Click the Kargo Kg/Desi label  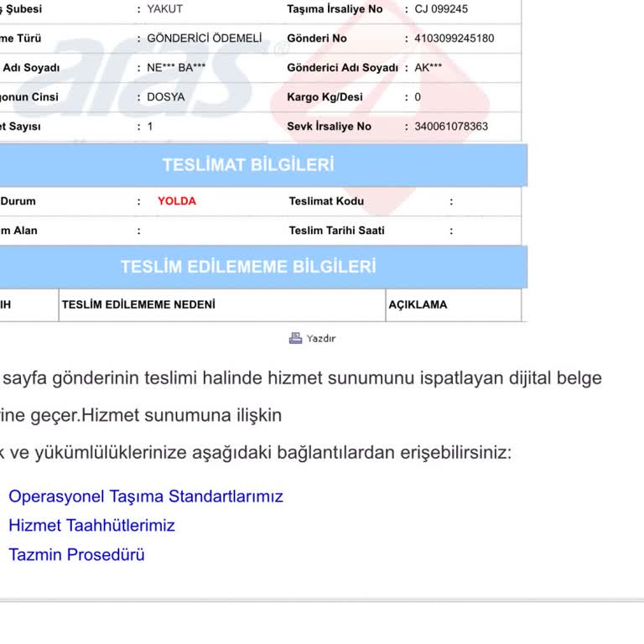point(325,97)
